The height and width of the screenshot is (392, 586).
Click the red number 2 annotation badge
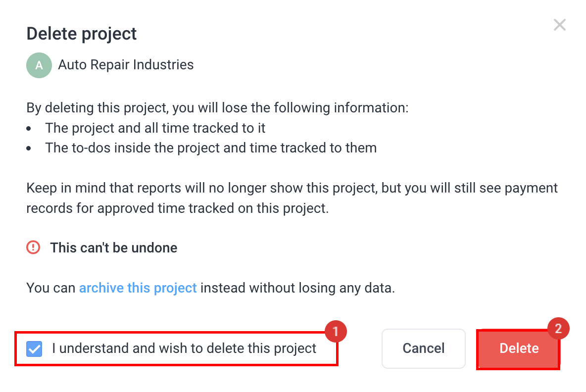558,329
